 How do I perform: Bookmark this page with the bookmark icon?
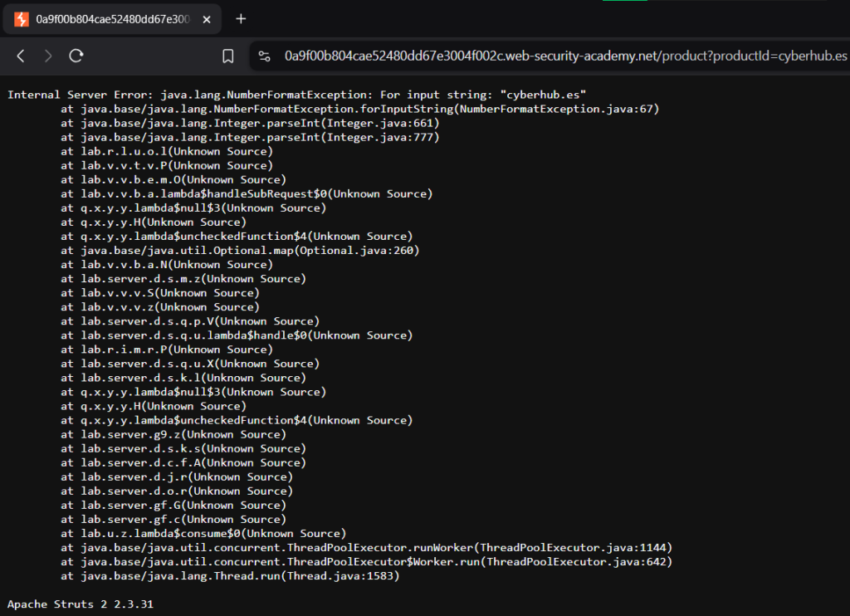(228, 56)
